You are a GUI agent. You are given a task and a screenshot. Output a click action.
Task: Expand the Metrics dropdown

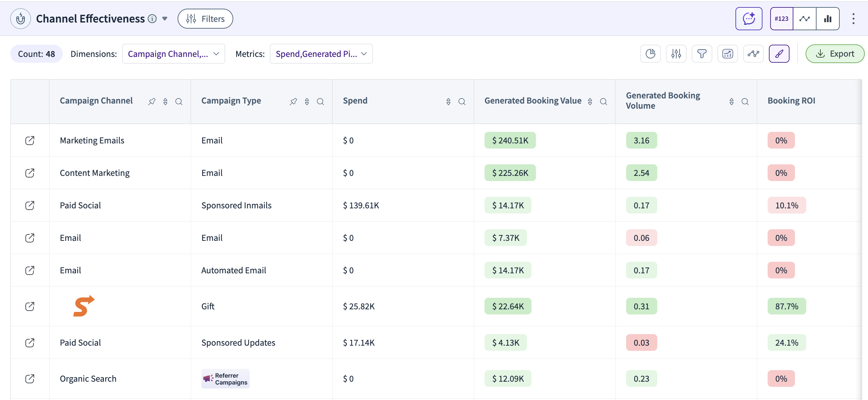(321, 53)
